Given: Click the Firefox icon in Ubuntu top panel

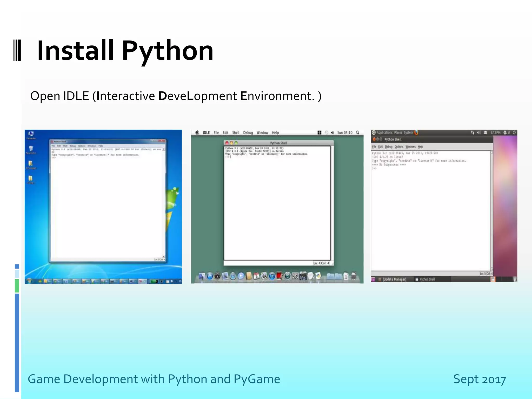Looking at the screenshot, I should point(416,132).
